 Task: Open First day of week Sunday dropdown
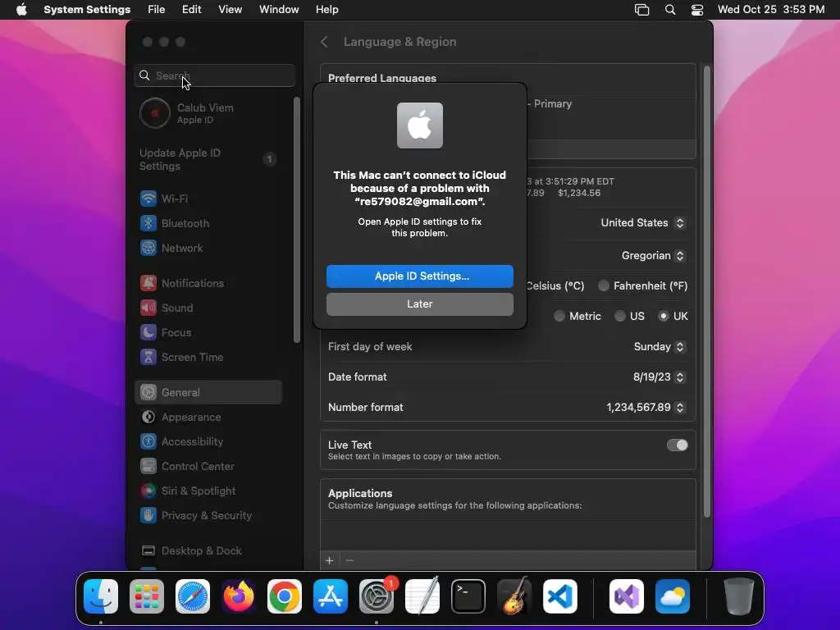[660, 347]
